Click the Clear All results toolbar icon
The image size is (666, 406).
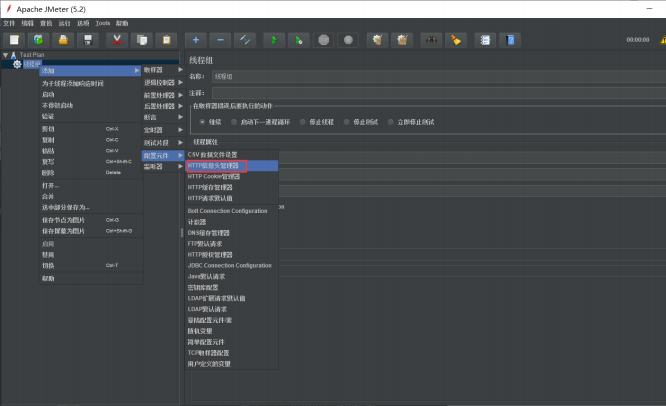(x=402, y=40)
